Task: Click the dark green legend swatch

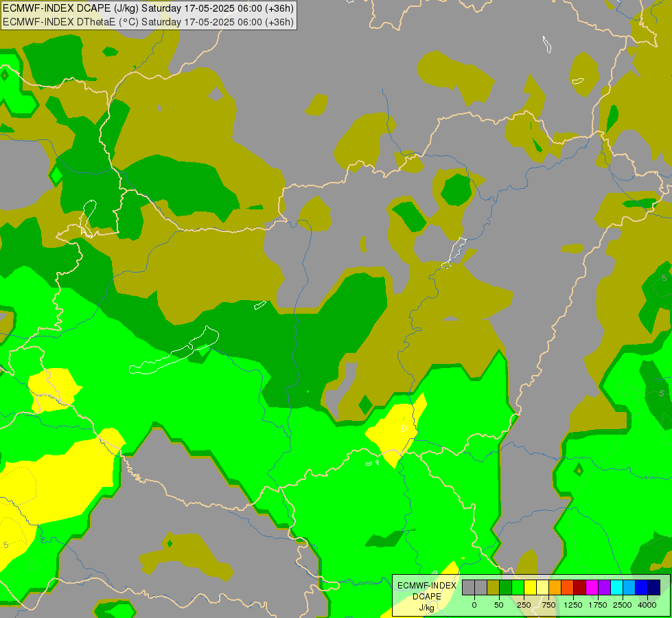Action: (x=506, y=587)
